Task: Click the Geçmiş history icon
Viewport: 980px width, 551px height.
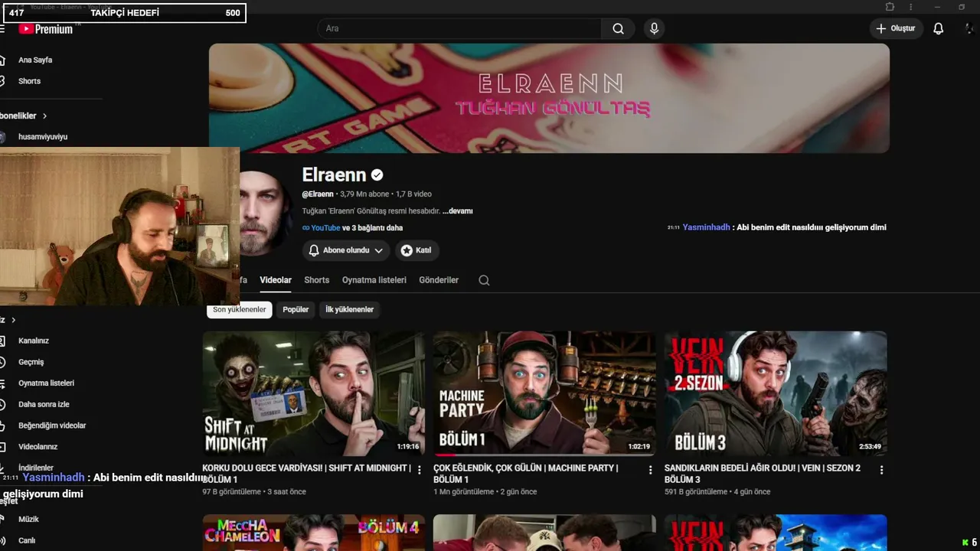Action: pyautogui.click(x=2, y=362)
